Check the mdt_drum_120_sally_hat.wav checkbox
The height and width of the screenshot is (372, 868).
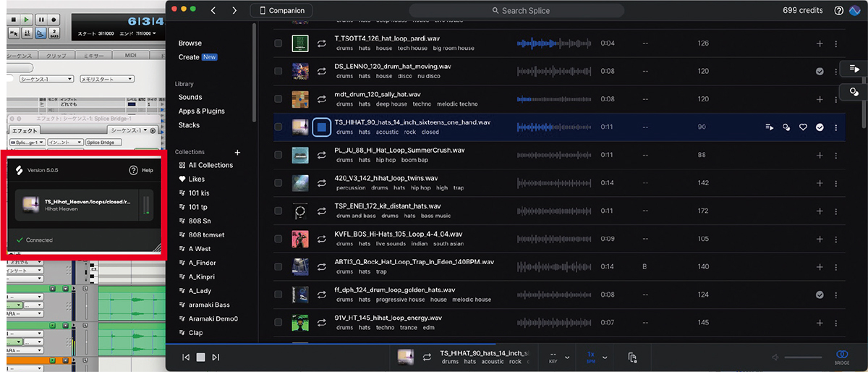pyautogui.click(x=278, y=99)
